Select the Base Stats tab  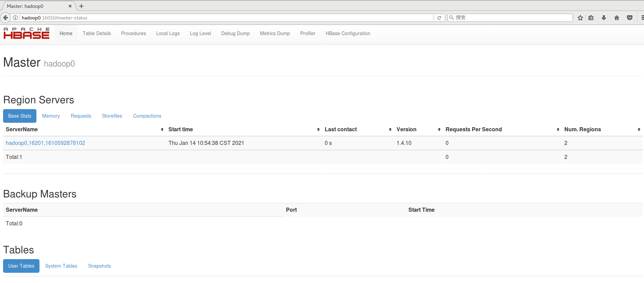(x=20, y=116)
